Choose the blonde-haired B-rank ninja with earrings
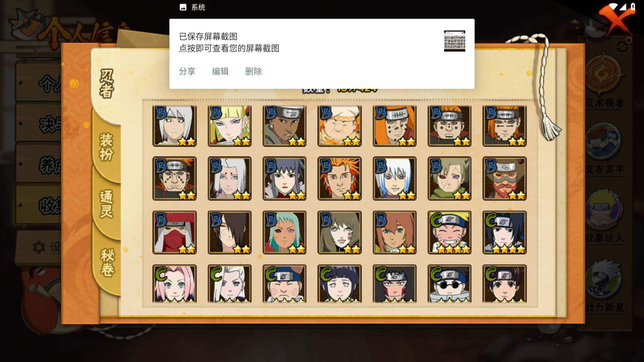Viewport: 644px width, 362px height. pos(229,126)
